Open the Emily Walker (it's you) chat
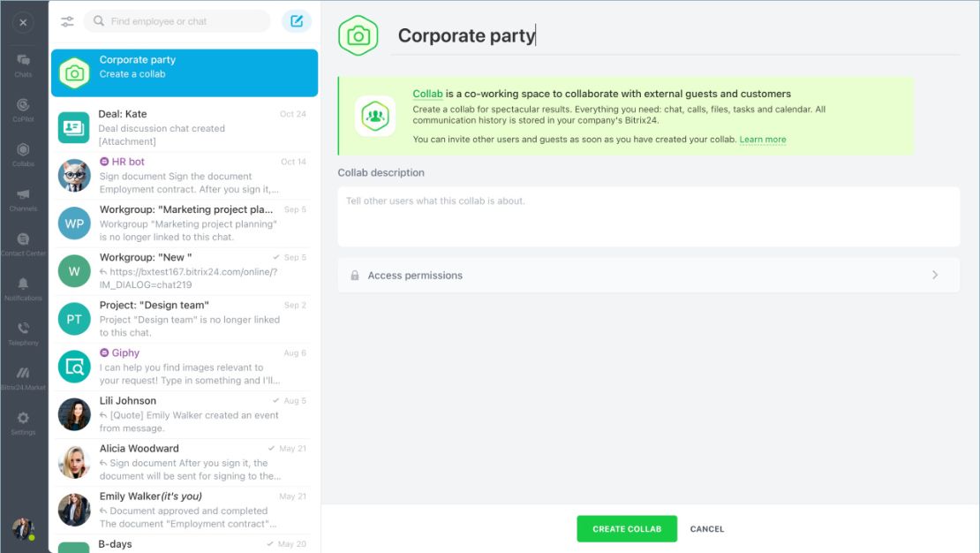 pos(185,510)
